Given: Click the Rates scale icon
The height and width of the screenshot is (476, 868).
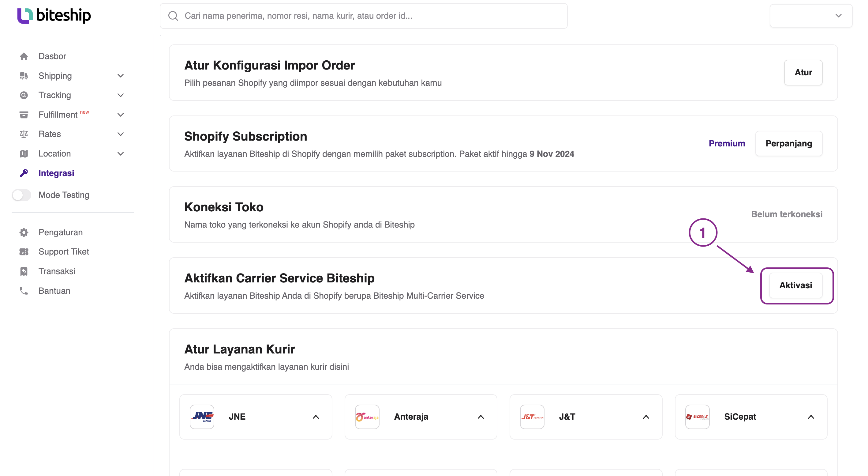Looking at the screenshot, I should click(24, 134).
